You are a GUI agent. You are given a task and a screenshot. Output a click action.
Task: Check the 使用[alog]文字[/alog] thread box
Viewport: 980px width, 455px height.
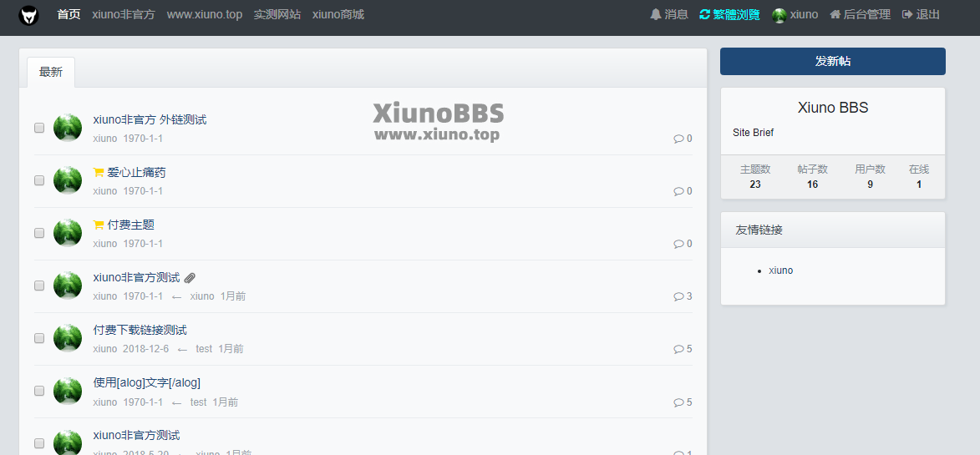[x=39, y=391]
